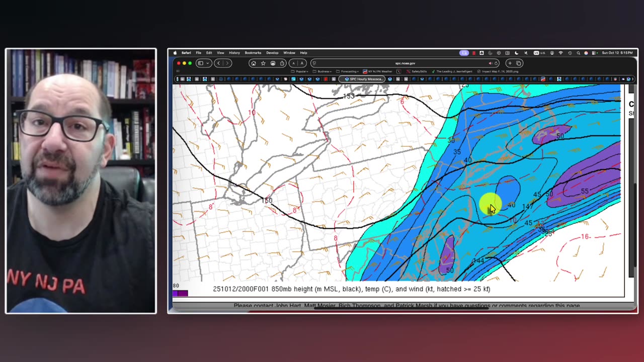Reload the current page
The width and height of the screenshot is (644, 362).
pyautogui.click(x=496, y=63)
